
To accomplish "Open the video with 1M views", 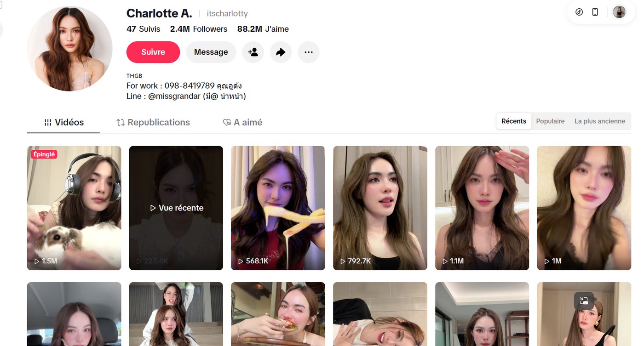I will [584, 208].
